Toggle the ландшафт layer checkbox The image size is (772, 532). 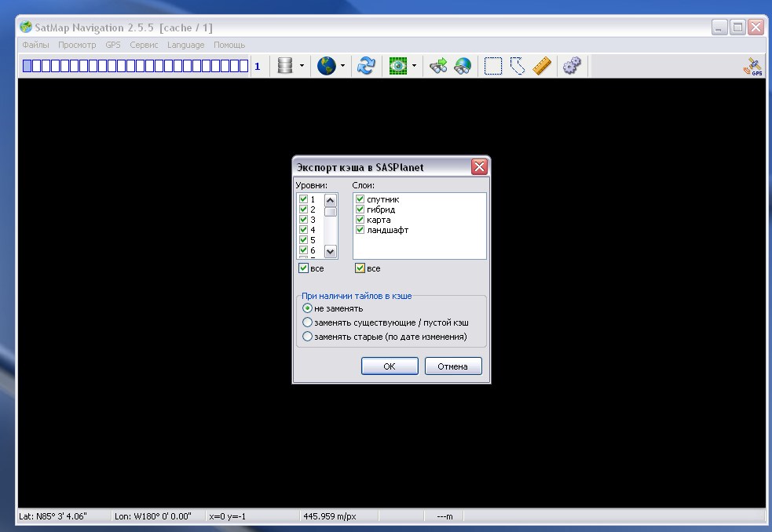[360, 230]
